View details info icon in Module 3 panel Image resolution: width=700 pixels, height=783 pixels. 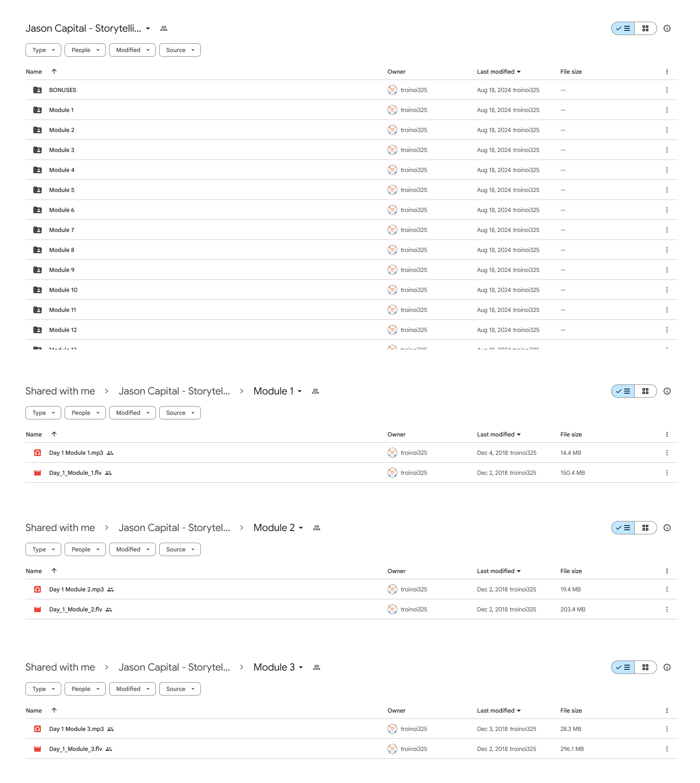(x=667, y=667)
